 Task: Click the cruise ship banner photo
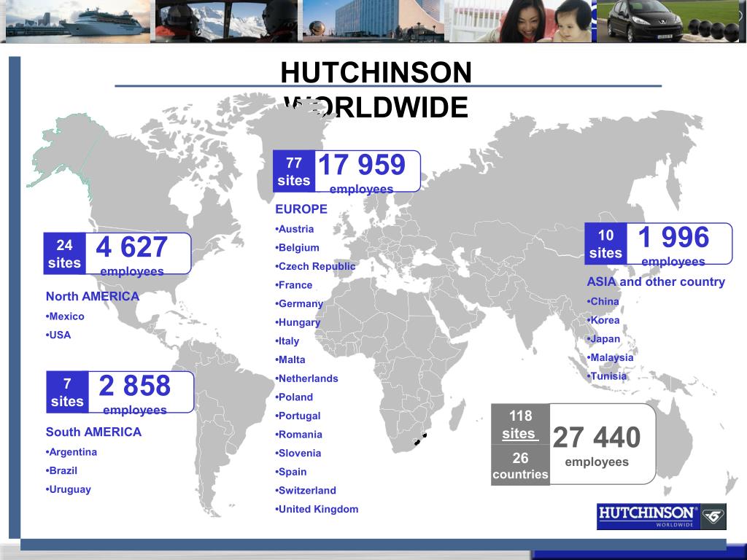(77, 21)
